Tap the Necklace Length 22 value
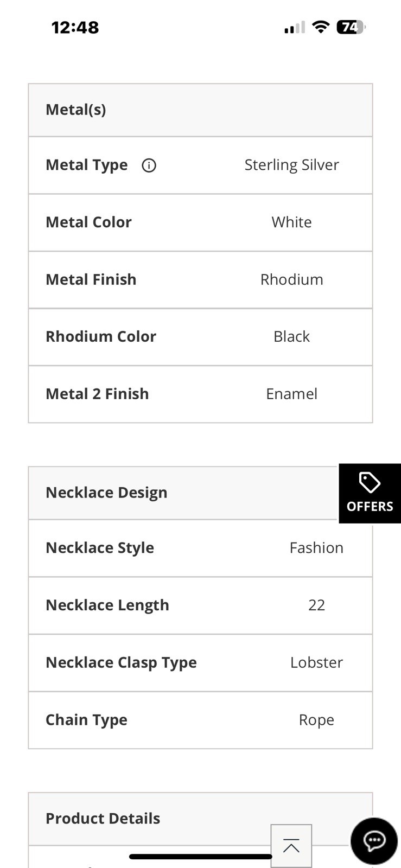This screenshot has width=401, height=868. tap(316, 605)
